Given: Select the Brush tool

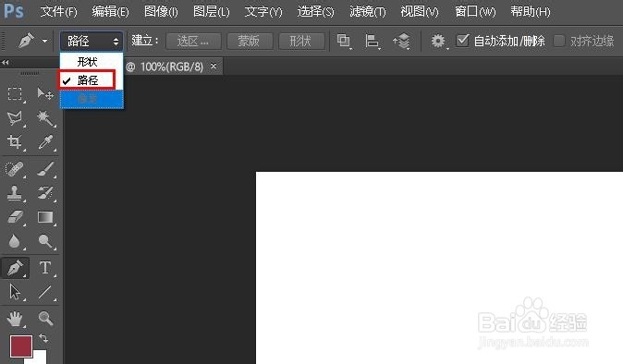Looking at the screenshot, I should click(x=45, y=169).
